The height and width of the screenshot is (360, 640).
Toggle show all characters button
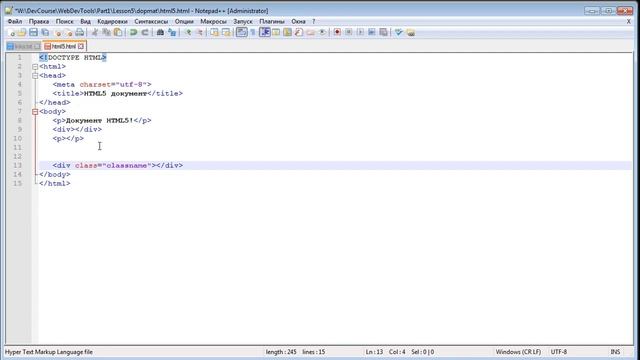point(253,32)
